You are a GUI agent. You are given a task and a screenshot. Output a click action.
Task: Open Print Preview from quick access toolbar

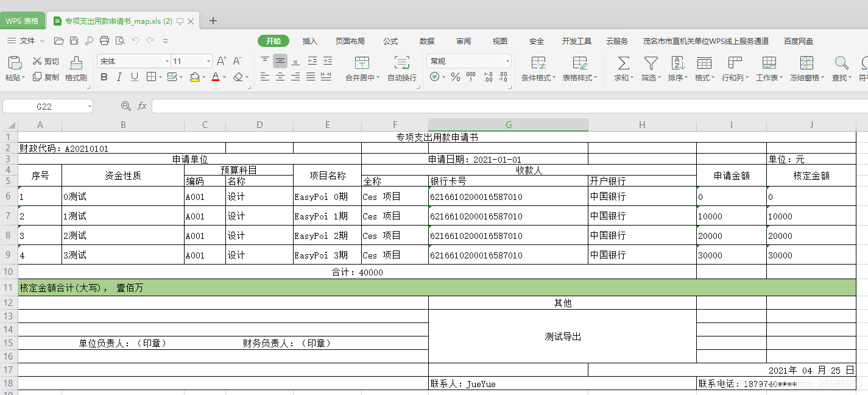click(120, 41)
